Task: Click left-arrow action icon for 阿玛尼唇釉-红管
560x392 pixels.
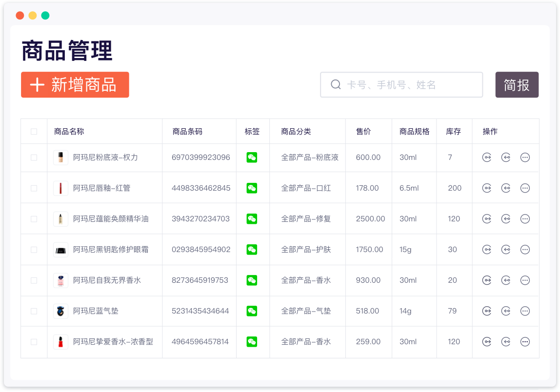Action: (506, 188)
